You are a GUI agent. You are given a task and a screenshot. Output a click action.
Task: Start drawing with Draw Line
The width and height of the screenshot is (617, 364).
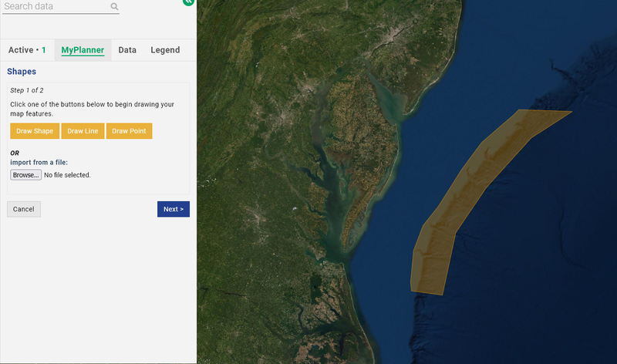click(83, 131)
